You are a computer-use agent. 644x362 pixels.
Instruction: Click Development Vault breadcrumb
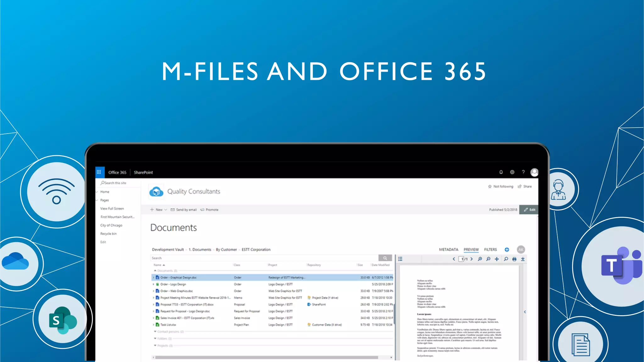coord(168,250)
